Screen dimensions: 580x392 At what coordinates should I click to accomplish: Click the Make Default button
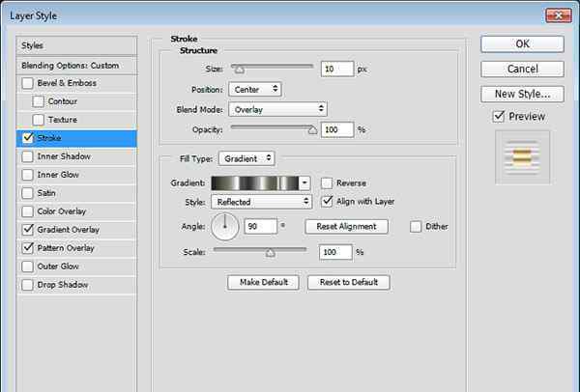point(263,282)
